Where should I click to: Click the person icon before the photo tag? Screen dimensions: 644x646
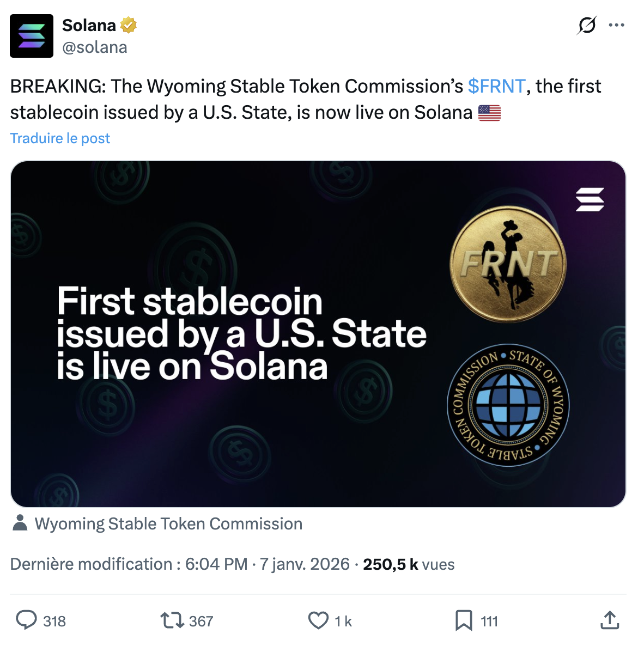coord(21,523)
